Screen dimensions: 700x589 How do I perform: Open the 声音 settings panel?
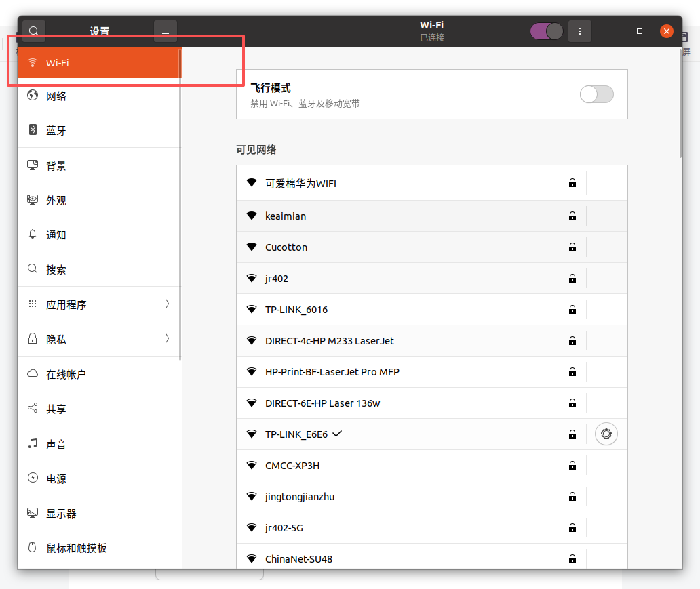(99, 444)
